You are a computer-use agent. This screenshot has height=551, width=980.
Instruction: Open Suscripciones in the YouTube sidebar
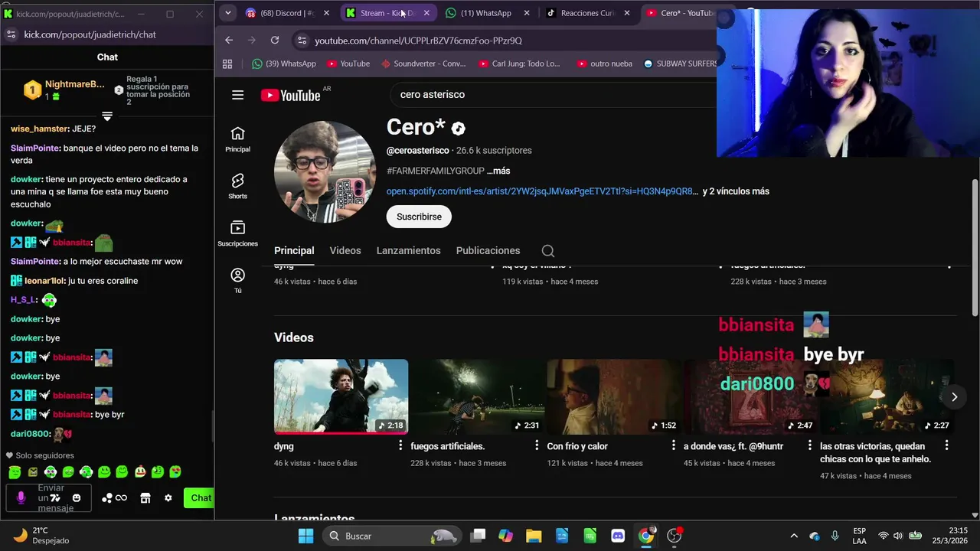click(x=237, y=233)
